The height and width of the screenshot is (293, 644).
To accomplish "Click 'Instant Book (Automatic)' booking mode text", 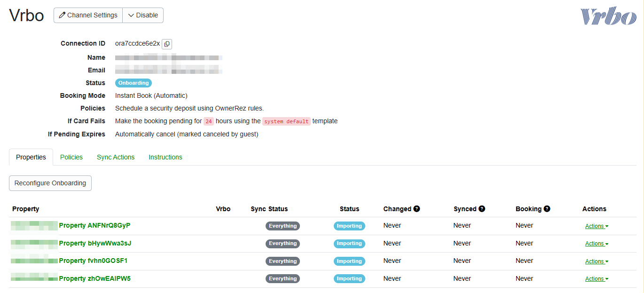I will click(151, 95).
